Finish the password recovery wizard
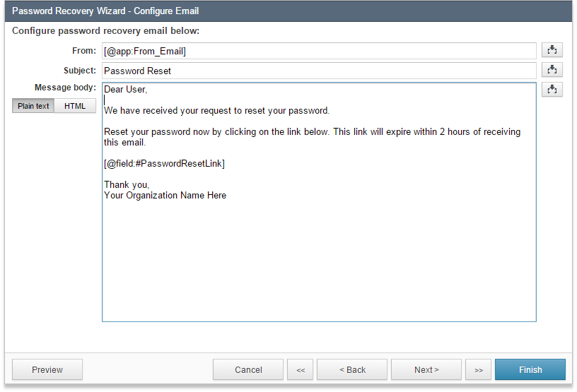 (x=530, y=369)
